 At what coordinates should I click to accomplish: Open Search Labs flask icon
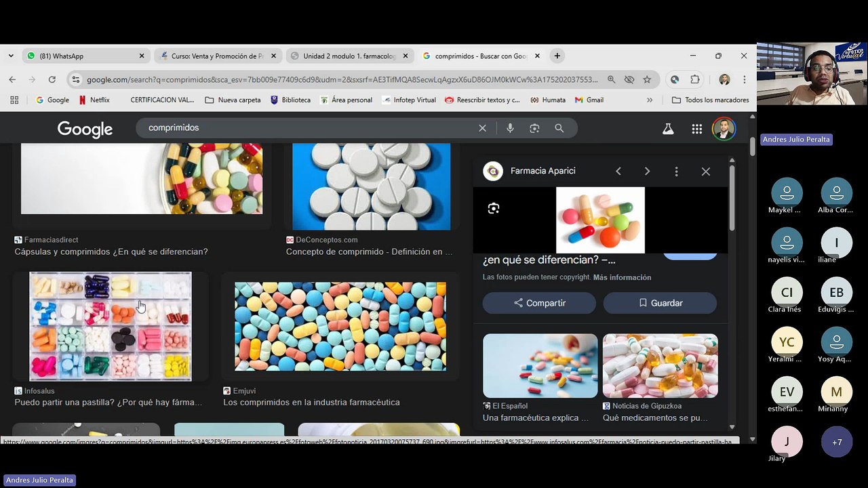[x=668, y=129]
